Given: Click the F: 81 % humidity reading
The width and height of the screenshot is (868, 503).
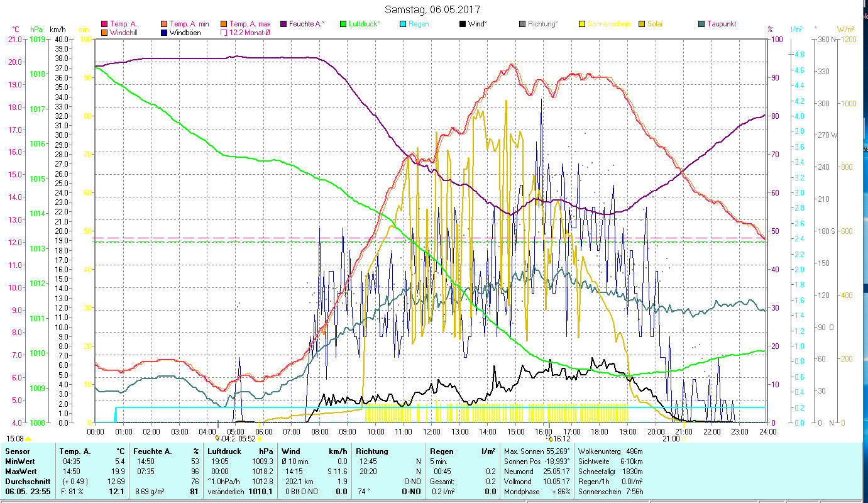Looking at the screenshot, I should click(72, 492).
